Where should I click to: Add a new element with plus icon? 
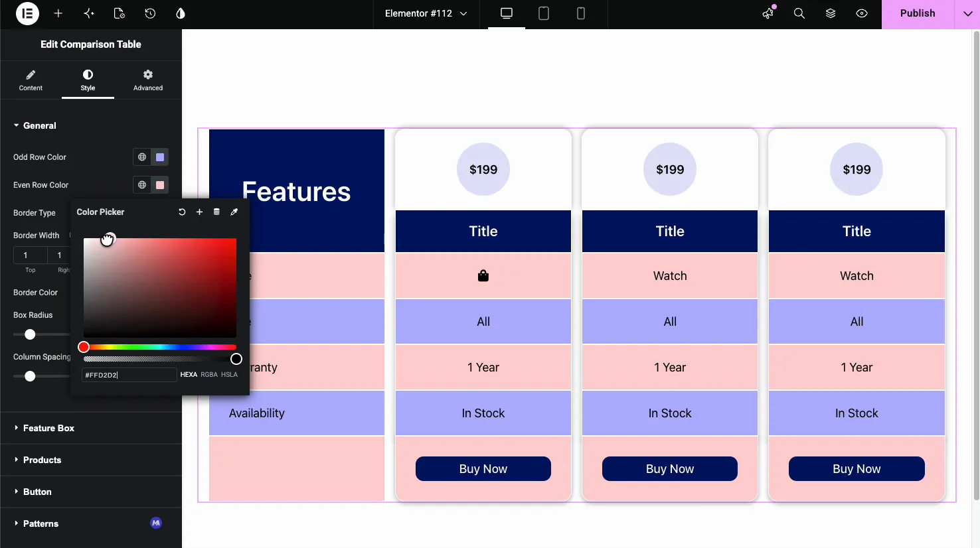pyautogui.click(x=58, y=13)
